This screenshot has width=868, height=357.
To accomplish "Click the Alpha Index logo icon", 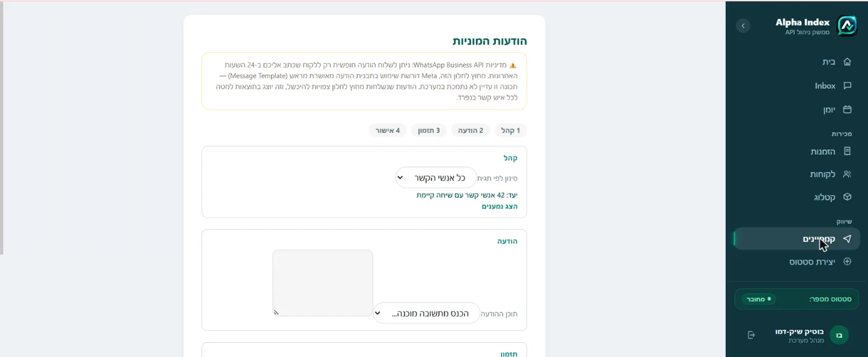I will pyautogui.click(x=847, y=26).
